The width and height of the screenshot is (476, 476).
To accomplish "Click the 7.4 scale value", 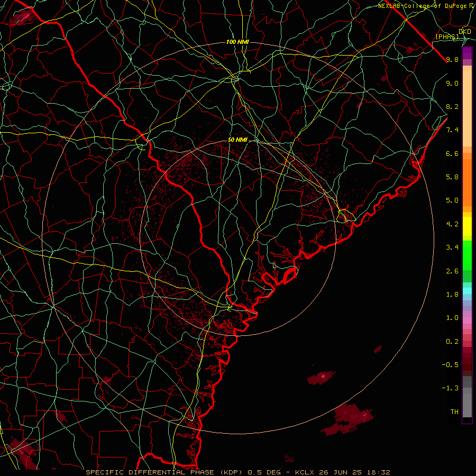I will pos(452,130).
